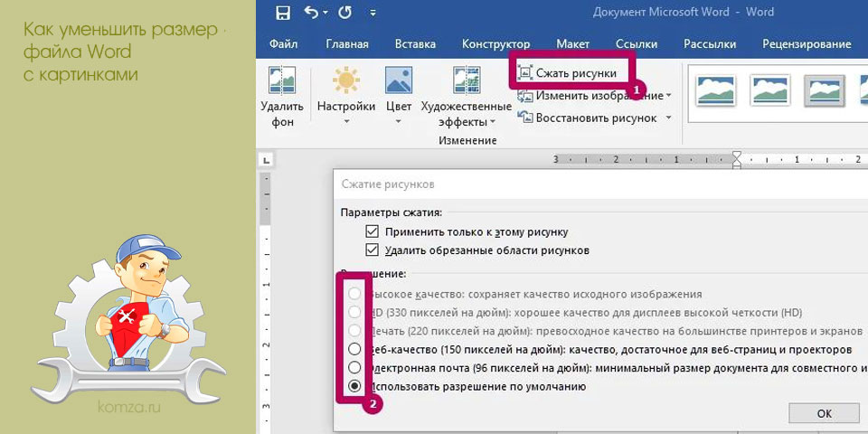The width and height of the screenshot is (868, 434).
Task: Select Печать 220 пикселей radio option
Action: click(x=354, y=331)
